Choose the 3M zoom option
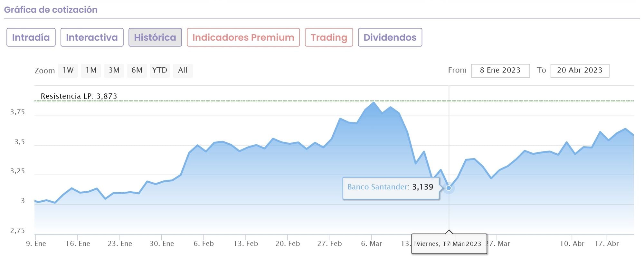The height and width of the screenshot is (259, 644). click(114, 71)
